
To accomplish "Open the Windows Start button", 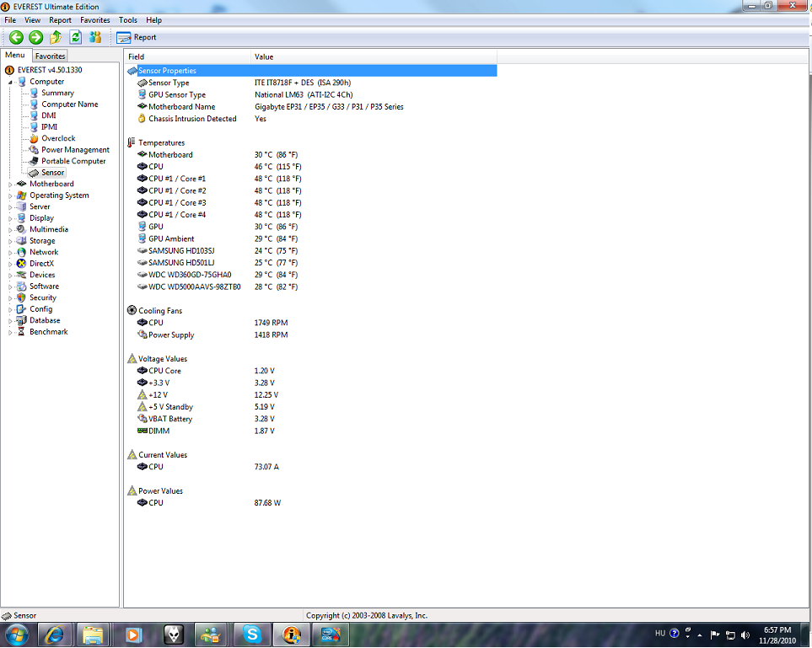I will [17, 634].
